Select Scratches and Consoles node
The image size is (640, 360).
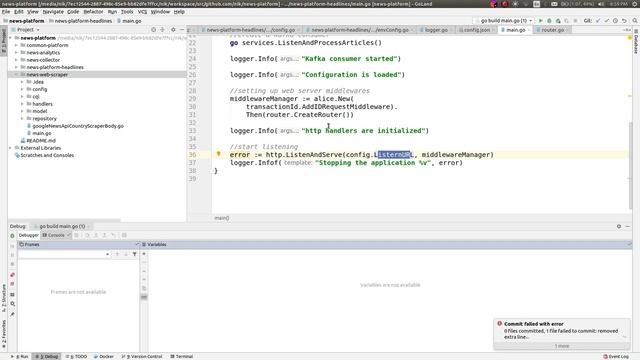tap(47, 156)
